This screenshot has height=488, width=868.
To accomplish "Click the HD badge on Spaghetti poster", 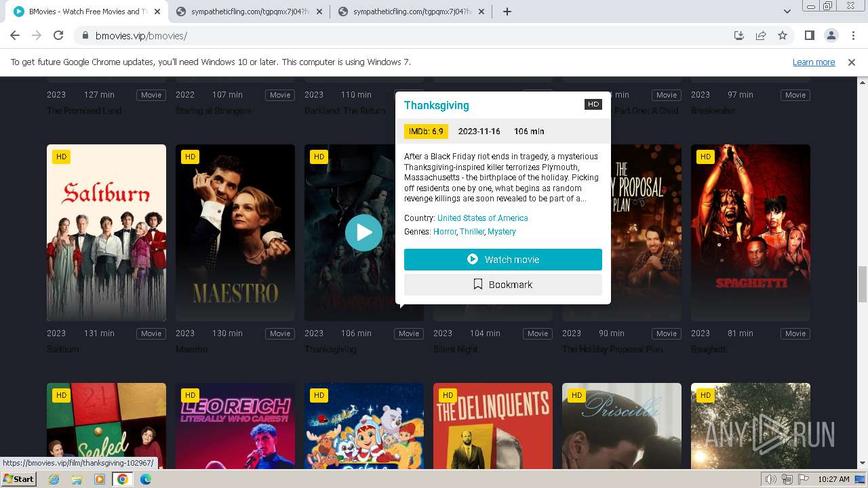I will click(706, 157).
